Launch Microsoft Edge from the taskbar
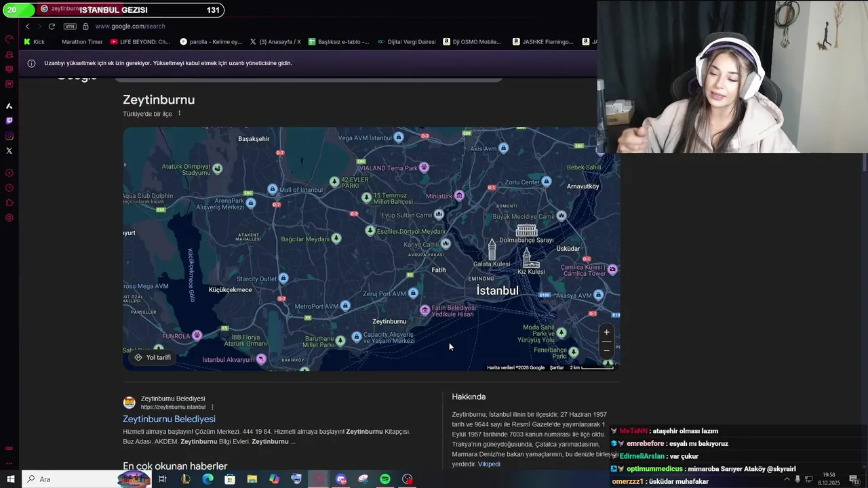This screenshot has width=868, height=488. point(208,479)
